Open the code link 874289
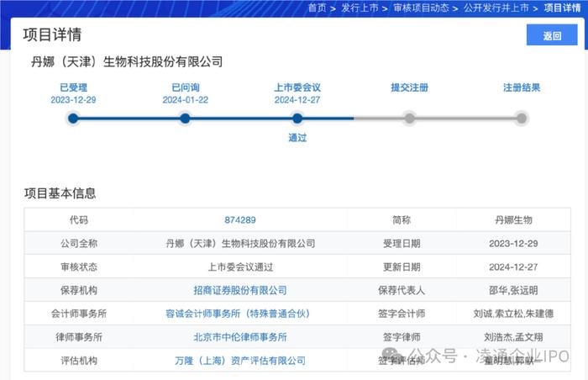The height and width of the screenshot is (380, 588). coord(240,220)
